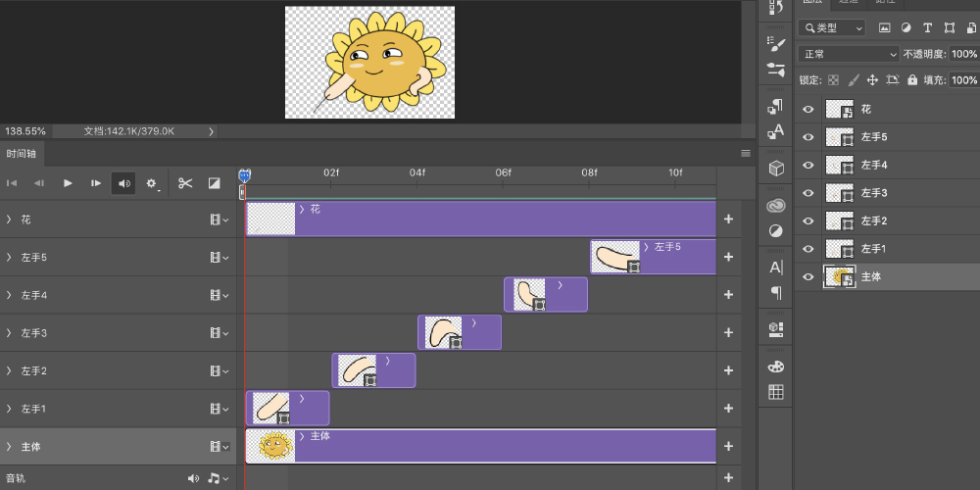
Task: Add media to the 花 track
Action: tap(728, 220)
